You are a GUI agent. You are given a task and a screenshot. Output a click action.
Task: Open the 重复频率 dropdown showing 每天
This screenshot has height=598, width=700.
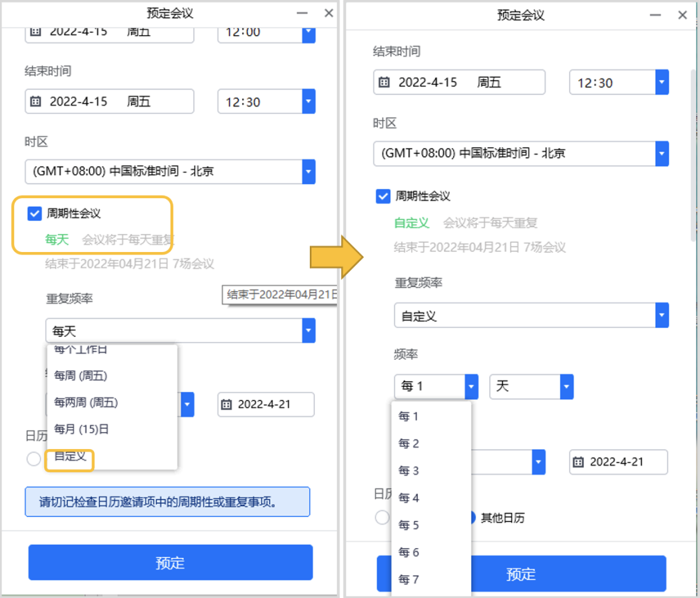pos(309,330)
